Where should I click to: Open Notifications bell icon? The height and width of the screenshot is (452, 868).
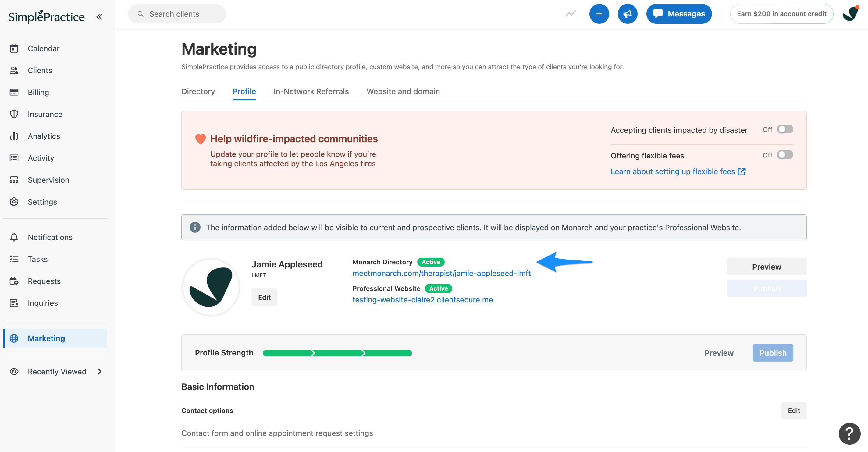click(x=14, y=237)
